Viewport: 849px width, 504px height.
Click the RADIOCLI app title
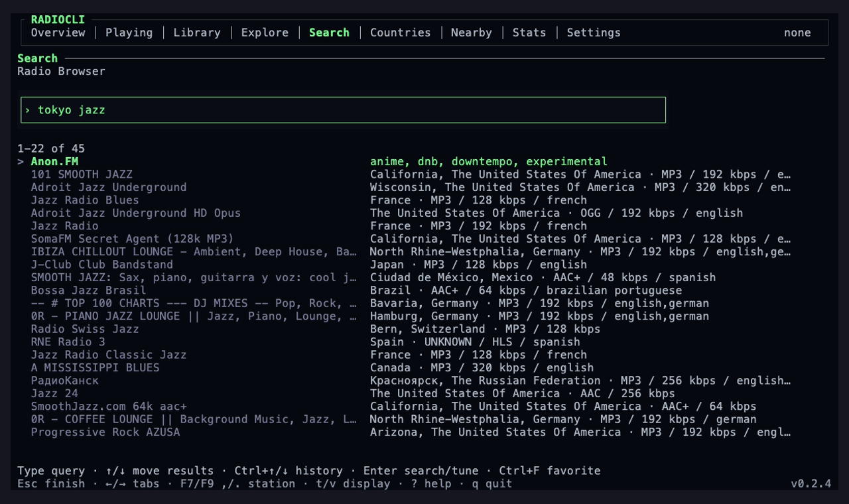pyautogui.click(x=58, y=20)
